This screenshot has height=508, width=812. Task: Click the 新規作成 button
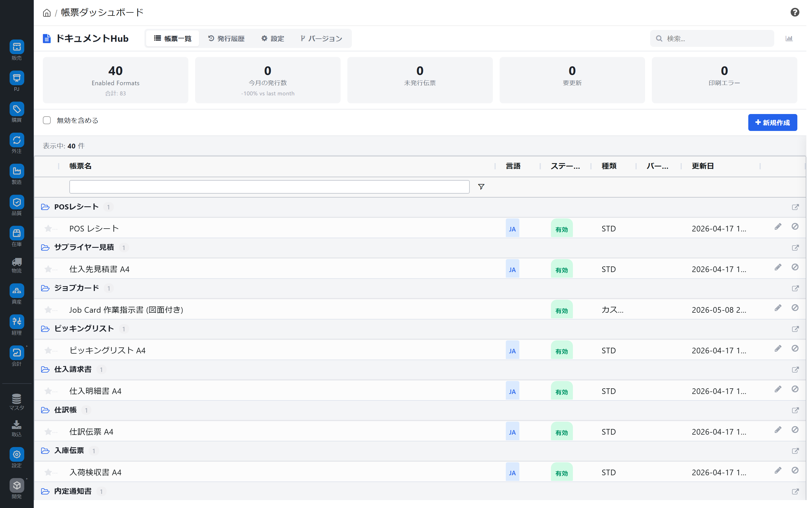[x=773, y=123]
